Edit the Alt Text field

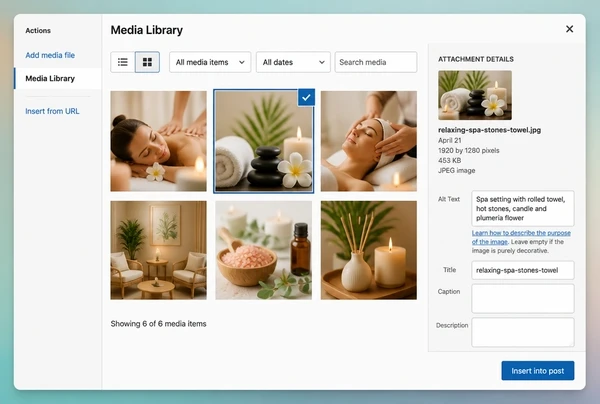tap(523, 209)
